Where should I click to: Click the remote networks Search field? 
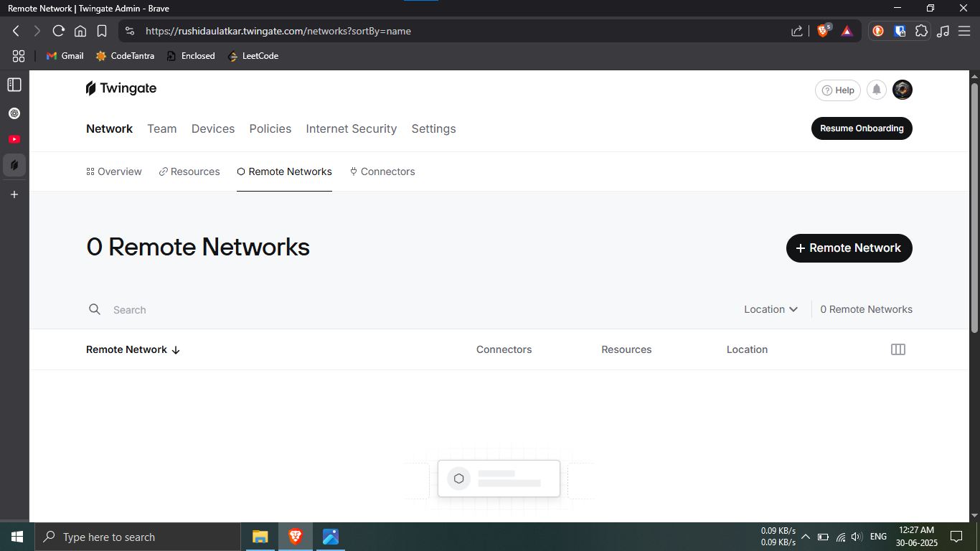(x=287, y=310)
